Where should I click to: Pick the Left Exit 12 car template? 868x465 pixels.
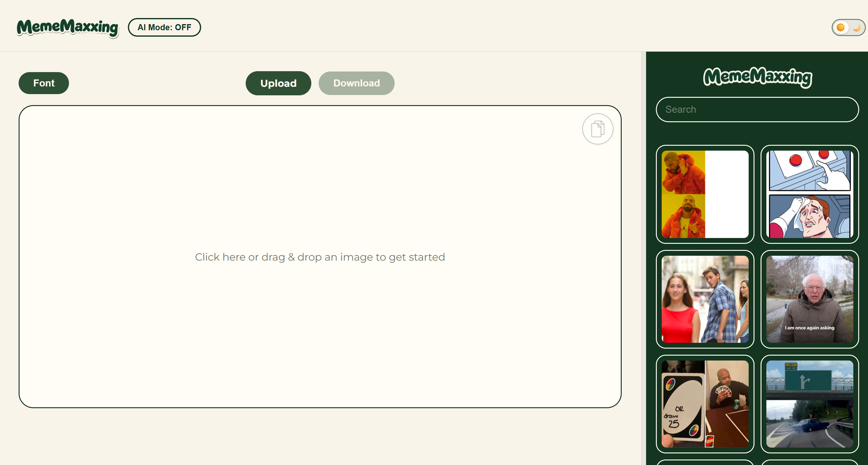[x=809, y=404]
